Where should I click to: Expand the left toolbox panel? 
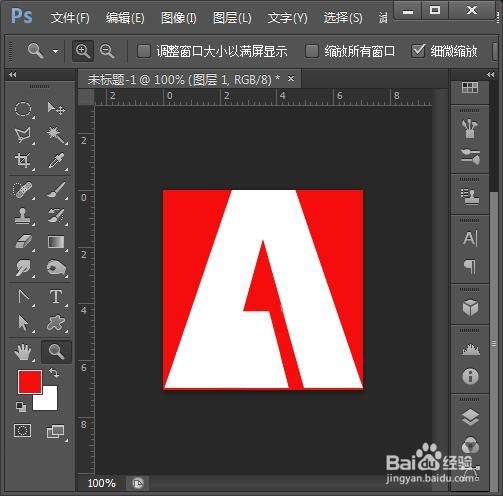coord(13,74)
